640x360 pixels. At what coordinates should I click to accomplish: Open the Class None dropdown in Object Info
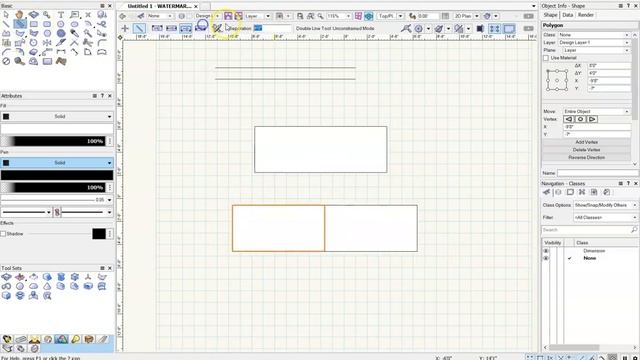coord(594,35)
